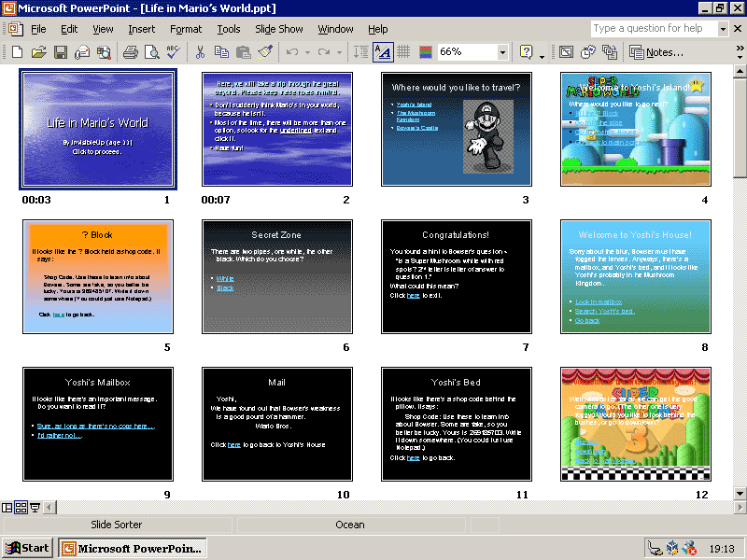
Task: Toggle the Show Formatting button
Action: pos(383,52)
